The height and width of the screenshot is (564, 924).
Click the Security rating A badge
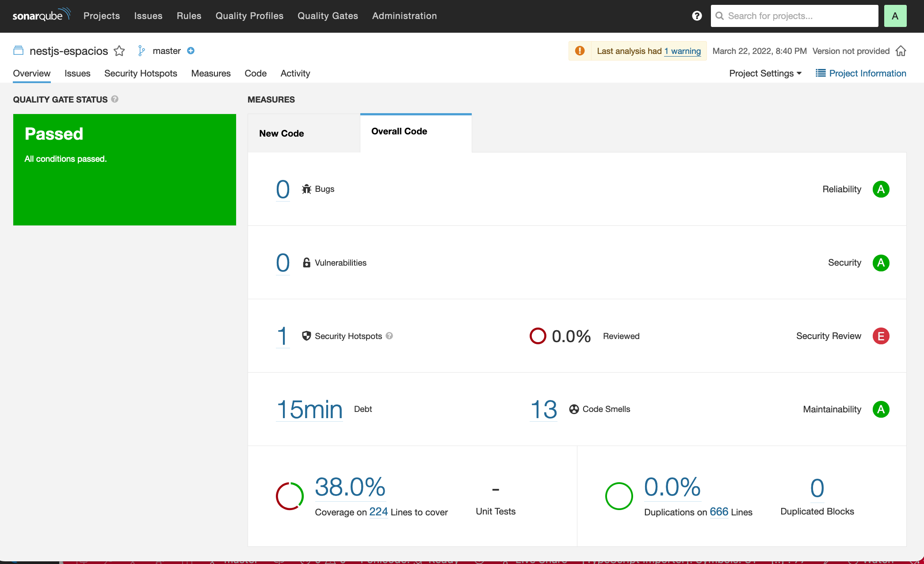coord(882,263)
